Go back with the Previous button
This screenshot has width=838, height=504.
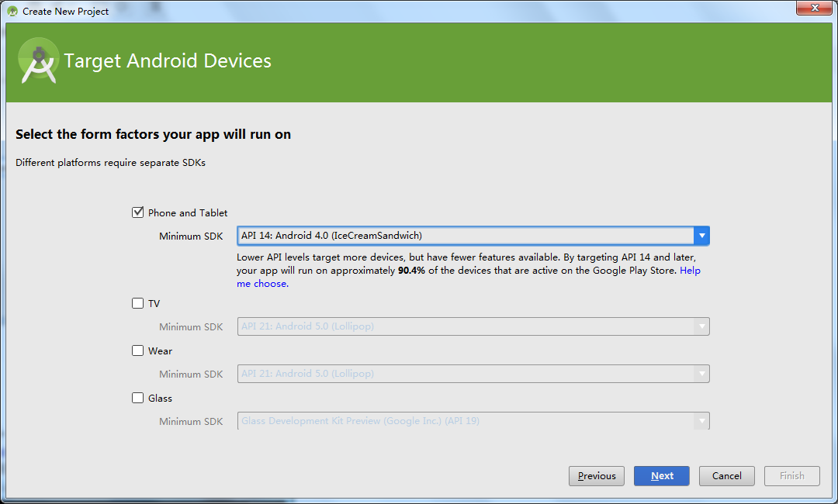[x=597, y=476]
